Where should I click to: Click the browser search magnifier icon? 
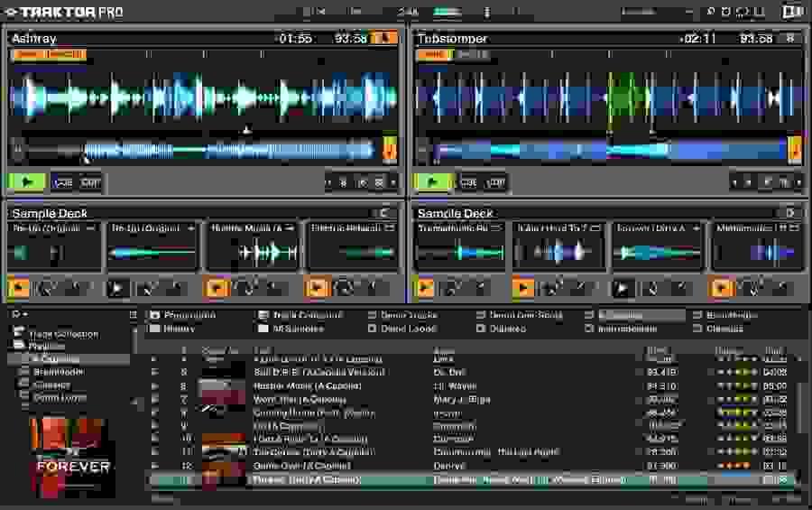pyautogui.click(x=15, y=314)
